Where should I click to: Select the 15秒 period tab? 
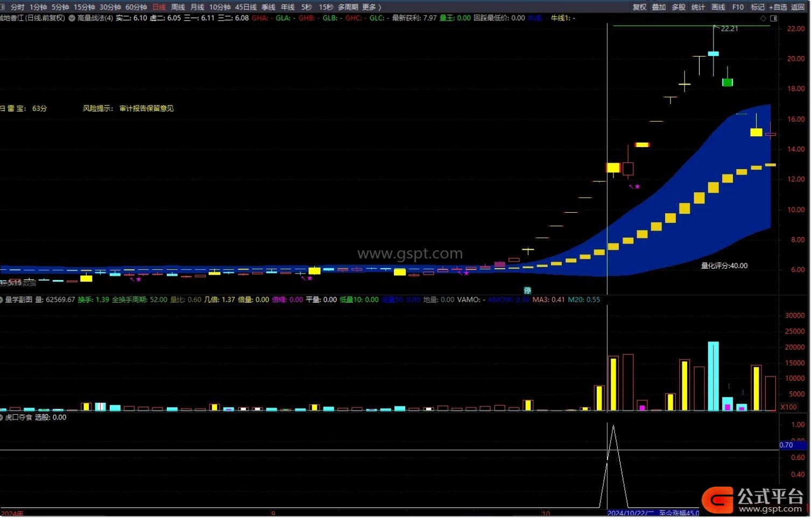coord(326,7)
